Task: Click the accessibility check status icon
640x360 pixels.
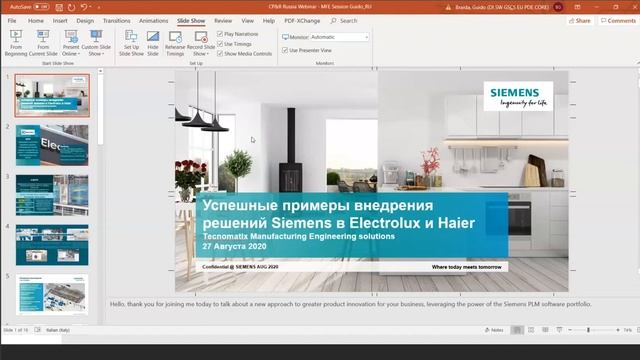Action: pyautogui.click(x=38, y=330)
